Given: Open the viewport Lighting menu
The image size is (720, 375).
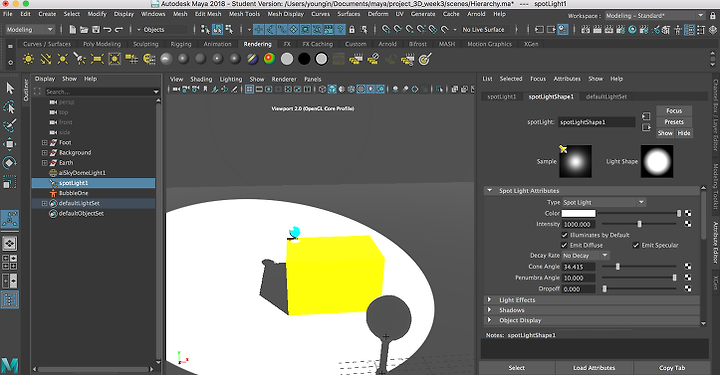Looking at the screenshot, I should click(231, 79).
